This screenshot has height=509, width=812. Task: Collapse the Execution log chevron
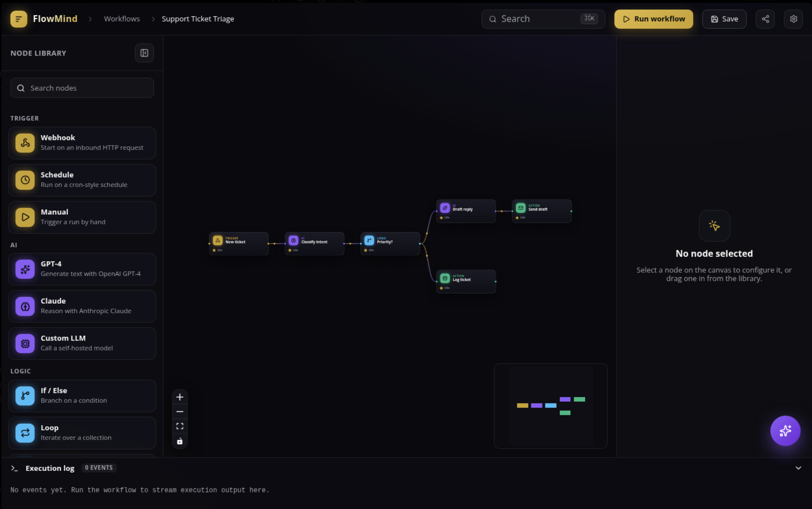(x=798, y=468)
